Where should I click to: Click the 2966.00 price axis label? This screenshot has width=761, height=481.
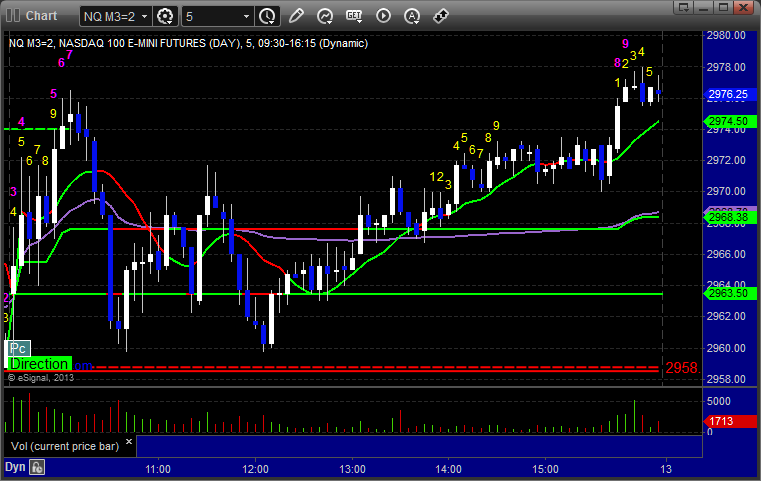pyautogui.click(x=726, y=254)
